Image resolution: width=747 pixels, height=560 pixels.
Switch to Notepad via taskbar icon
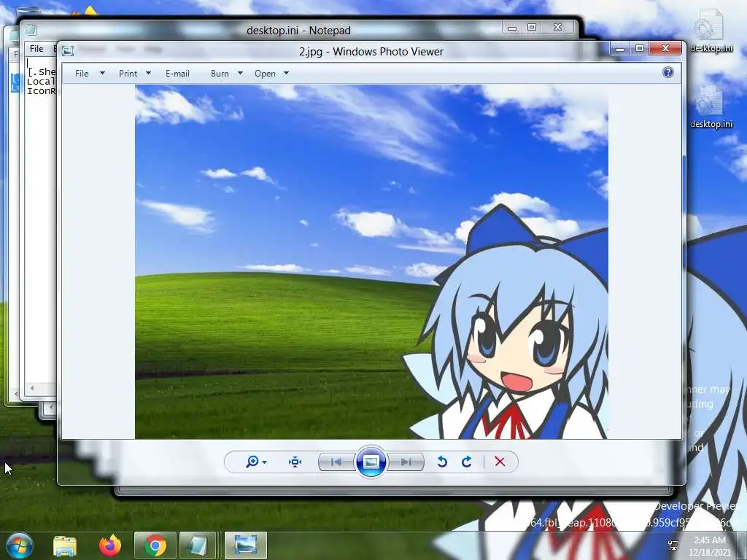pyautogui.click(x=197, y=545)
